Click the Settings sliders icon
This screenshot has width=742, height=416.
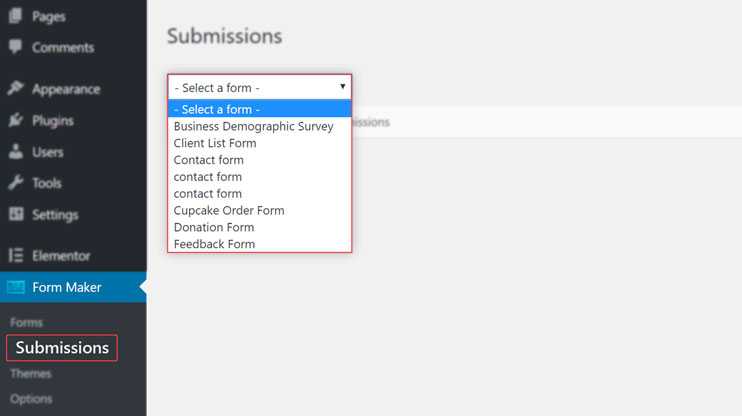point(15,214)
